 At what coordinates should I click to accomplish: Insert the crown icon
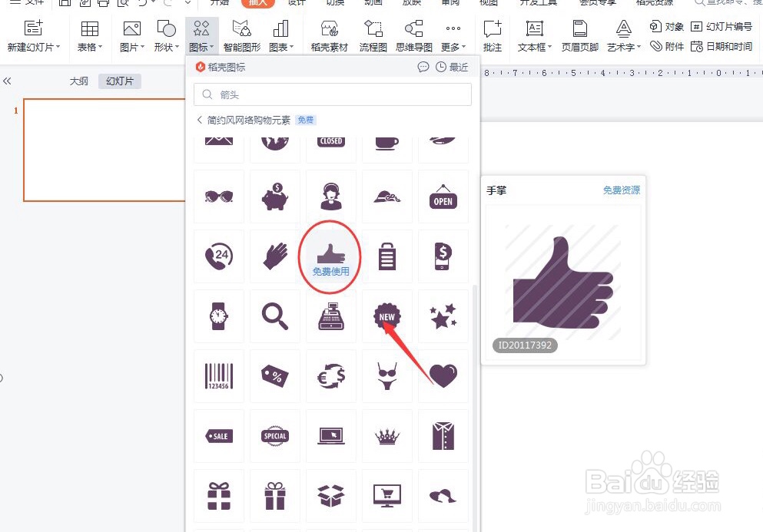[x=386, y=436]
